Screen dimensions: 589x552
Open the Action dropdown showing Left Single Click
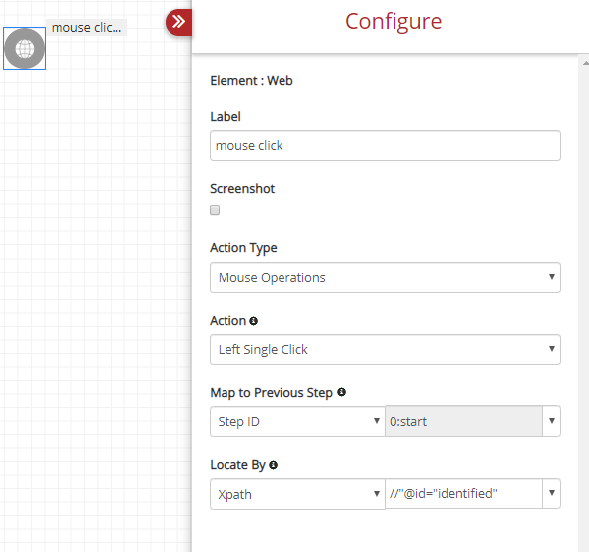385,350
